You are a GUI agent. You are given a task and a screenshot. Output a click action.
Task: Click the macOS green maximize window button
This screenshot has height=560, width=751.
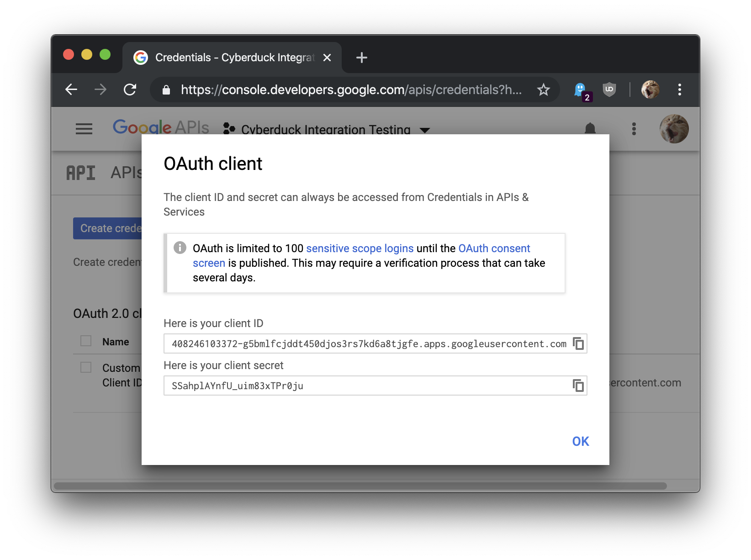coord(105,54)
